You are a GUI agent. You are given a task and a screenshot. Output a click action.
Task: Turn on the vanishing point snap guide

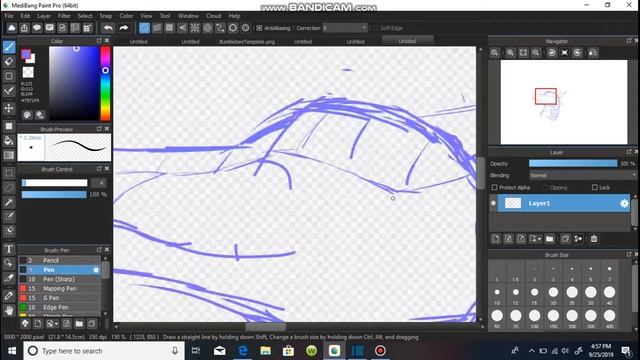click(182, 28)
